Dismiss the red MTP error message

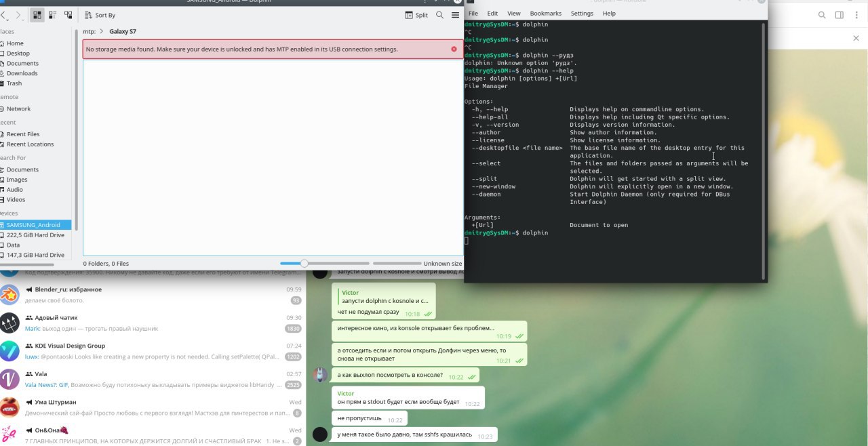point(454,49)
